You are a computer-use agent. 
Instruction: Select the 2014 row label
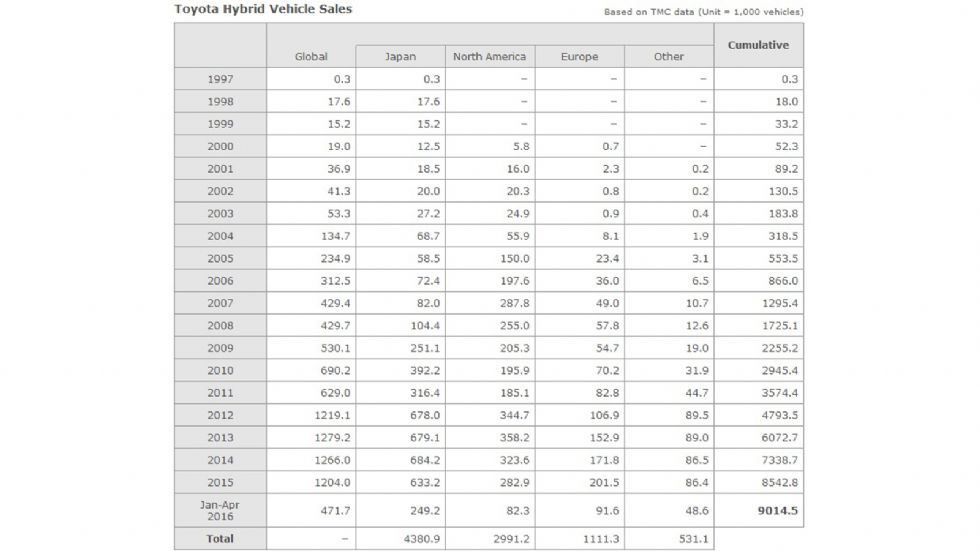tap(220, 460)
